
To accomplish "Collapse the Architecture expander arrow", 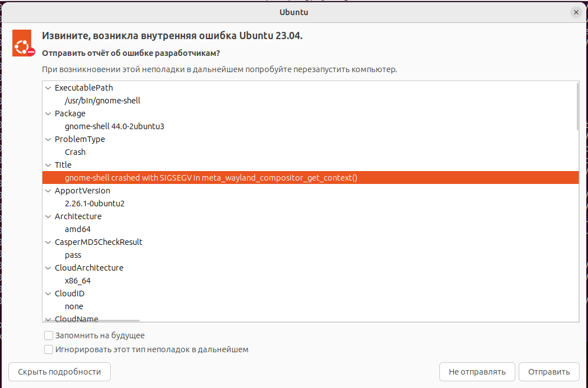I will [48, 216].
